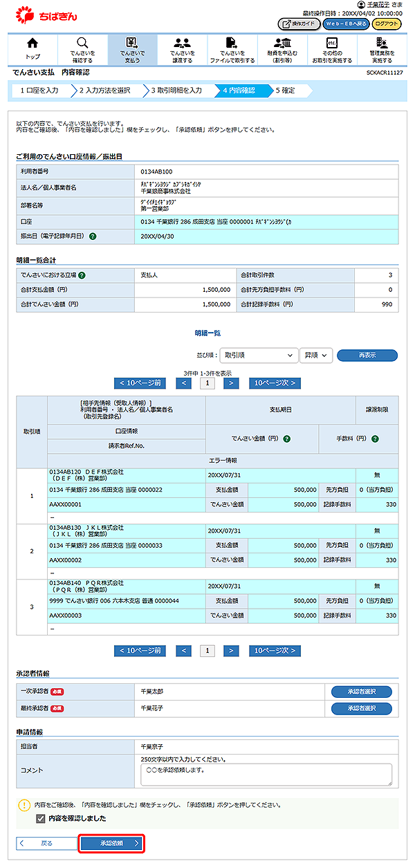Open the 昇順 order dropdown

pos(316,355)
